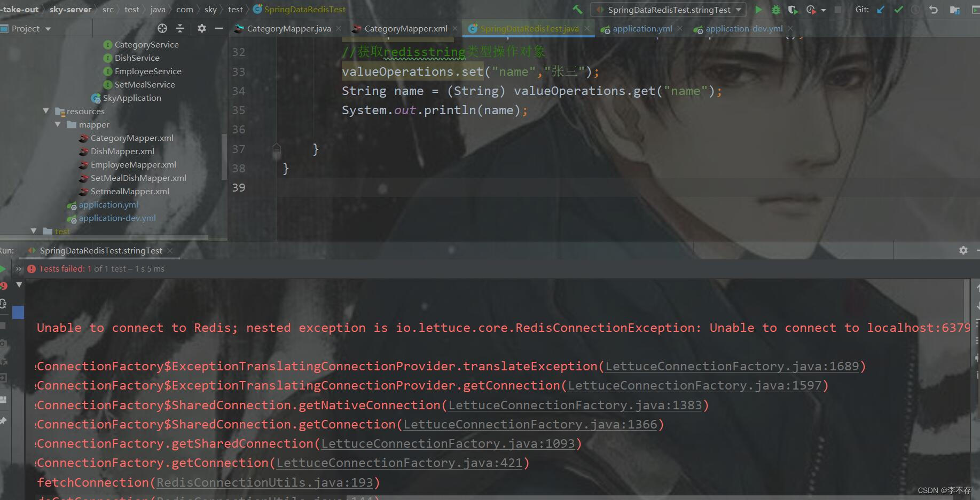Start debugging with the bug icon
The height and width of the screenshot is (500, 980).
tap(775, 10)
